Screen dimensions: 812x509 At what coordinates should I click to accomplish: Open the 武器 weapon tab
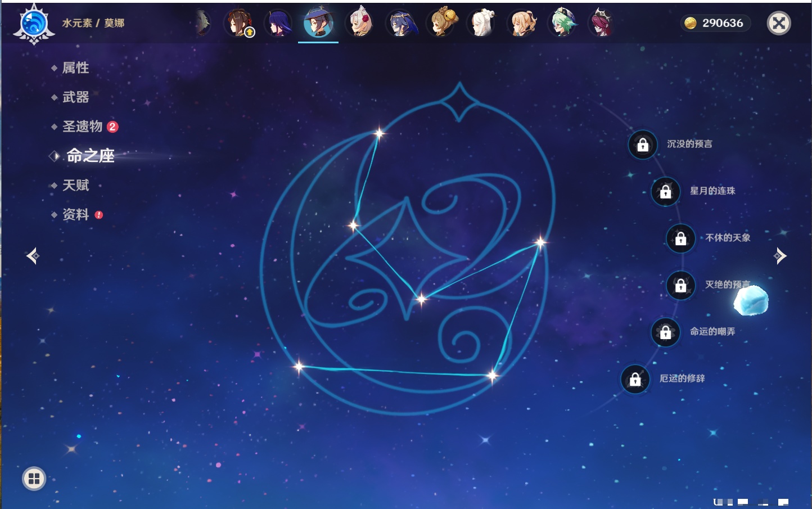(x=75, y=97)
